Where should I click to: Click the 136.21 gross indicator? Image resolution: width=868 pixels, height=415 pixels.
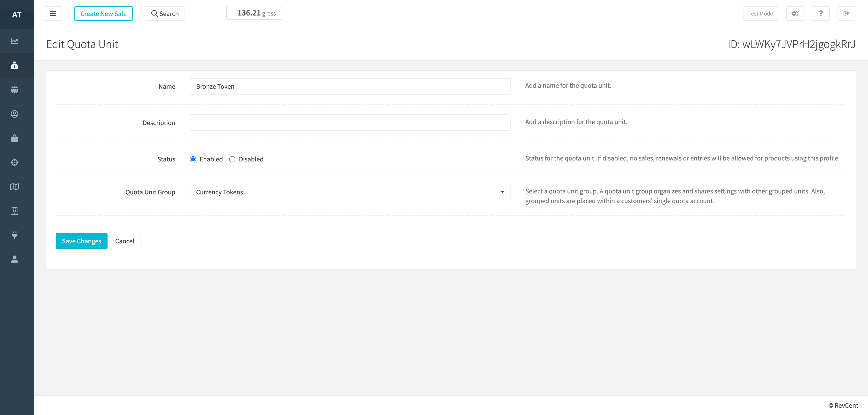click(254, 13)
